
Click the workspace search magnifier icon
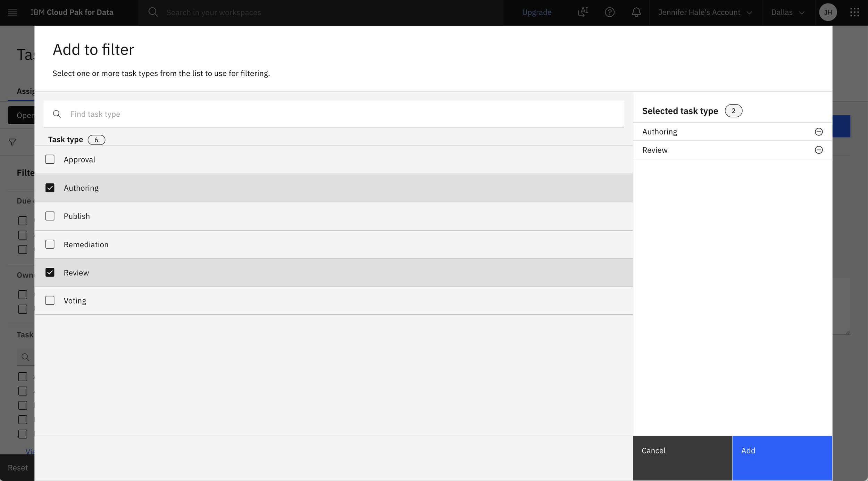coord(153,12)
